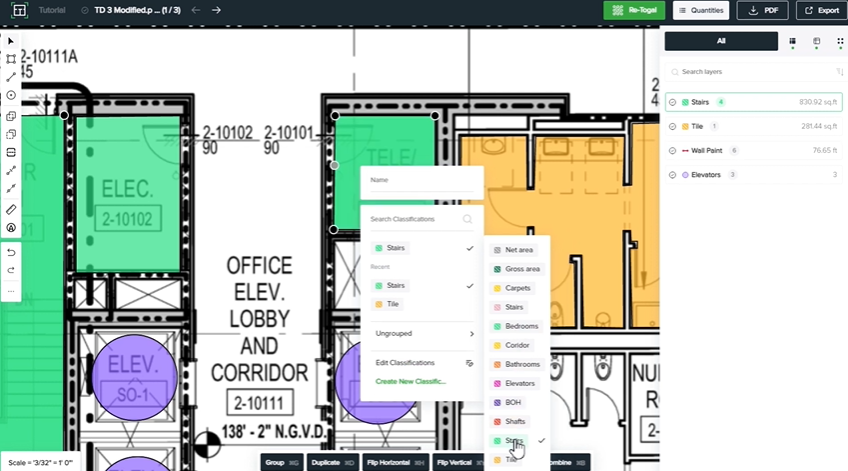The width and height of the screenshot is (848, 471).
Task: Go to the previous page arrow
Action: [196, 10]
